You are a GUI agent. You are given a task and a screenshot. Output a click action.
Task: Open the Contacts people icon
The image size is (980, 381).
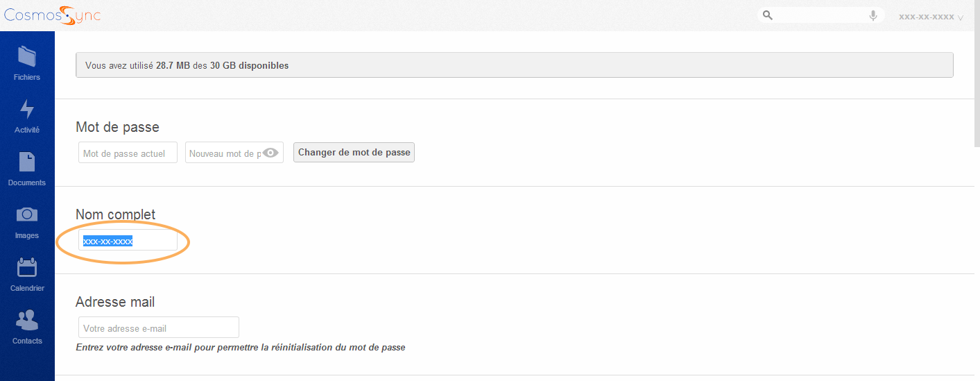[x=27, y=320]
